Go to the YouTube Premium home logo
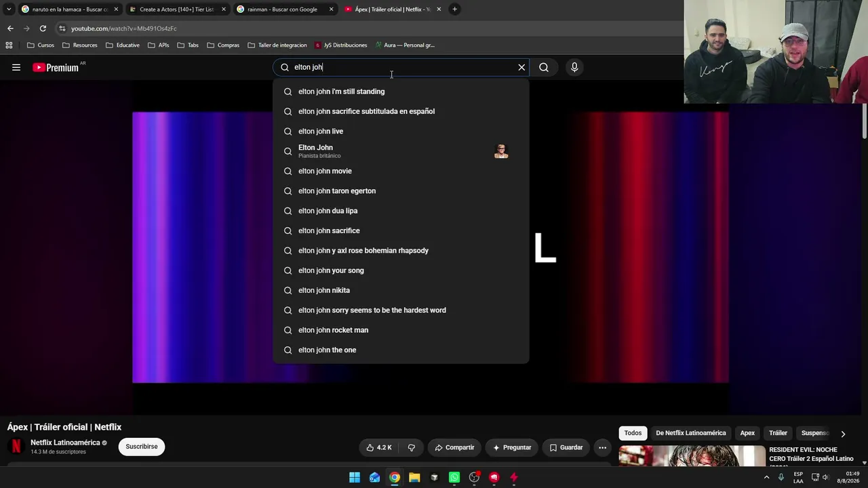This screenshot has width=868, height=488. [x=57, y=67]
